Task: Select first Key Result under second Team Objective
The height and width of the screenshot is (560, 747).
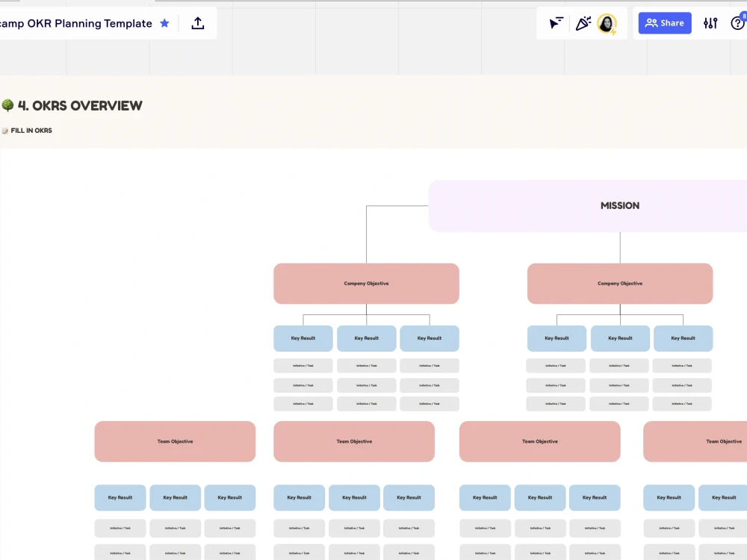Action: point(300,497)
